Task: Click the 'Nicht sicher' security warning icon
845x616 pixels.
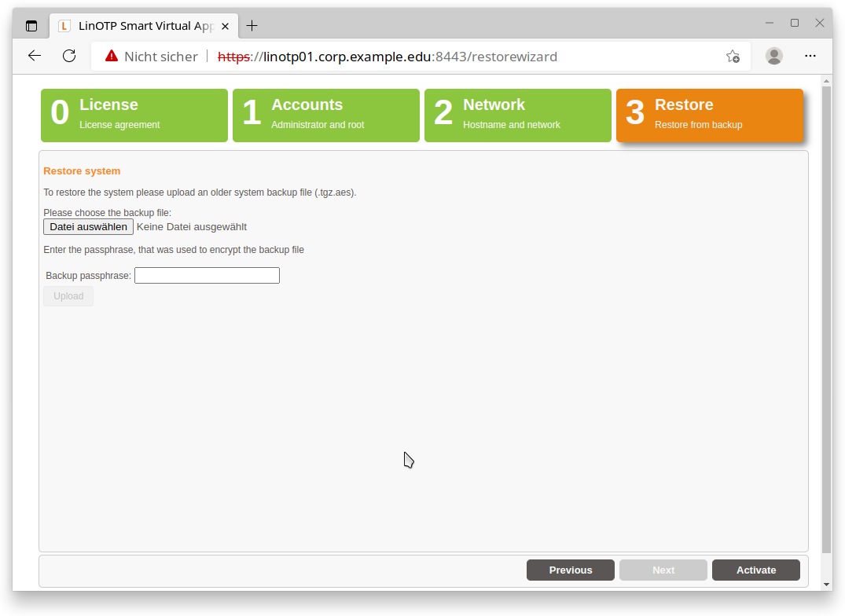Action: click(x=112, y=57)
